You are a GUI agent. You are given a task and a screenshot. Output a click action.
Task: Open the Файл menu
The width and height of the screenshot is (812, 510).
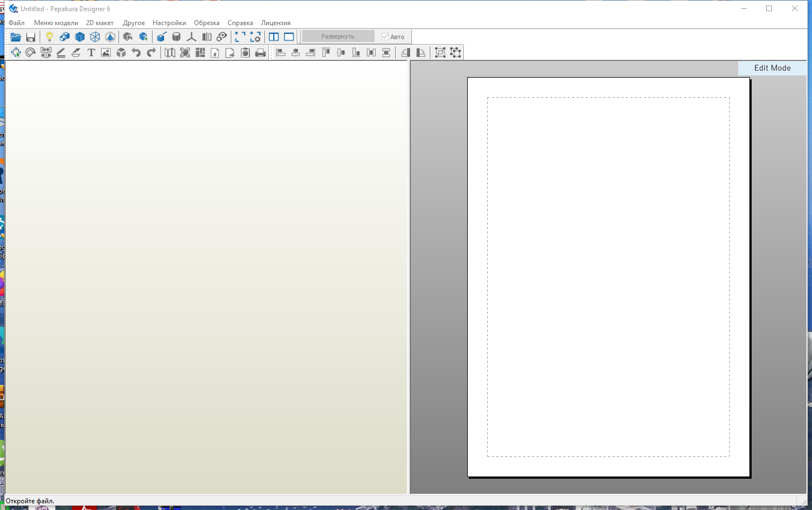[x=16, y=23]
